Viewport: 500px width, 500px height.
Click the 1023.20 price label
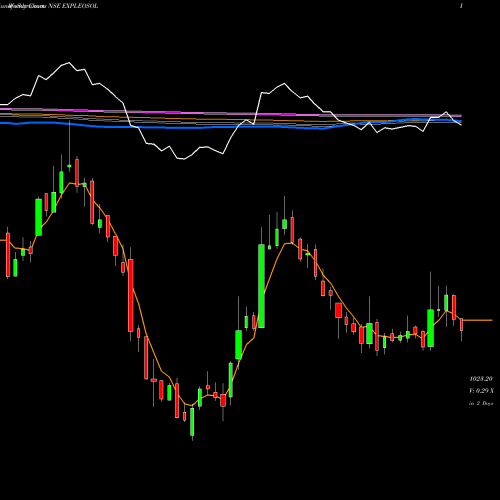481,379
